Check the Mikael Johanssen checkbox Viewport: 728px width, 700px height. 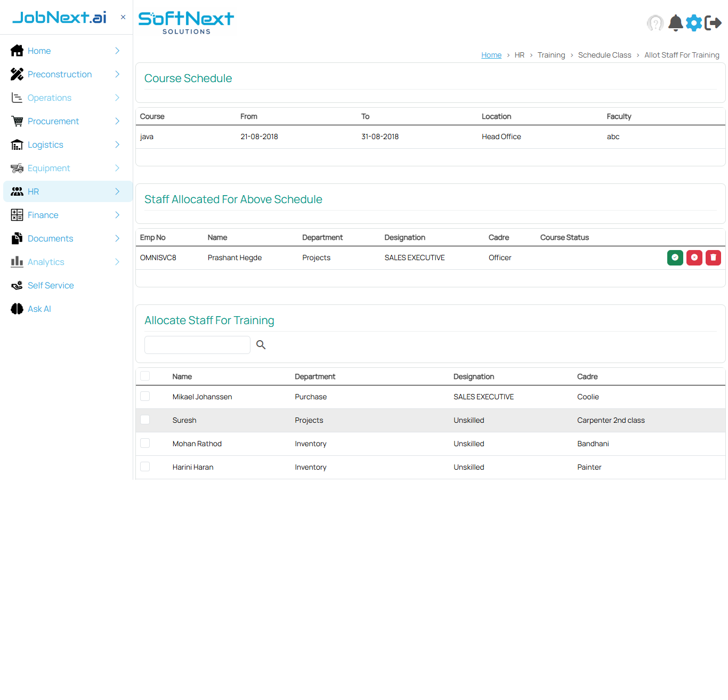144,396
